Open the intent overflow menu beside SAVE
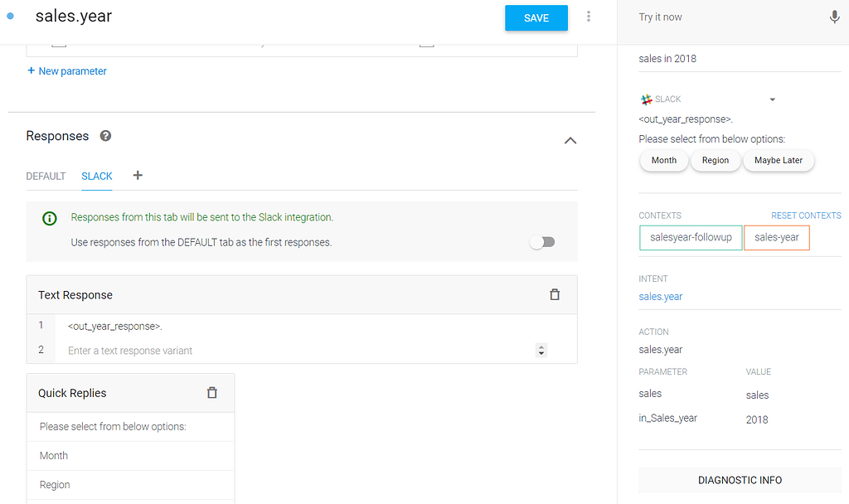The image size is (849, 504). pyautogui.click(x=588, y=16)
